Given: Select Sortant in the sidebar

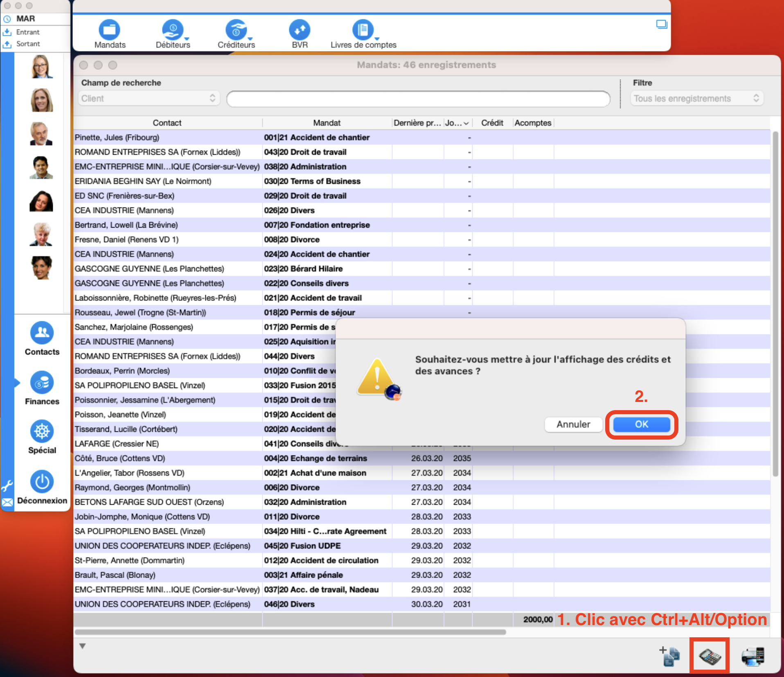Looking at the screenshot, I should 28,44.
